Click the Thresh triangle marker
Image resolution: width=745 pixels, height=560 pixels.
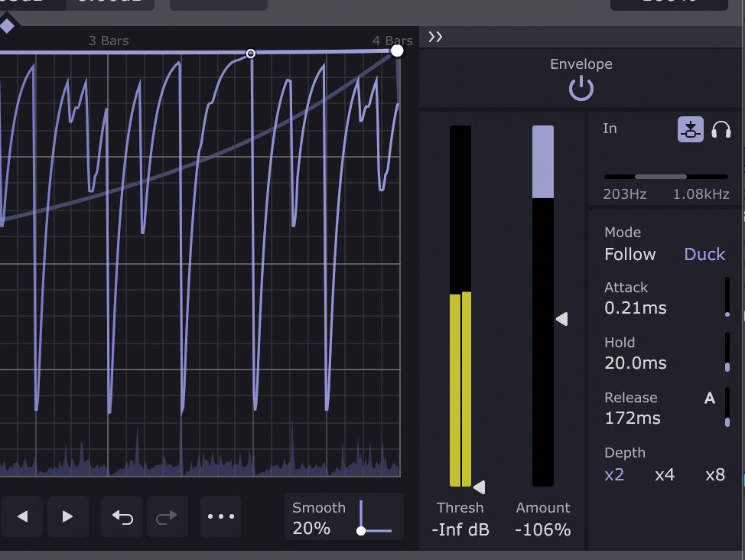click(x=480, y=487)
